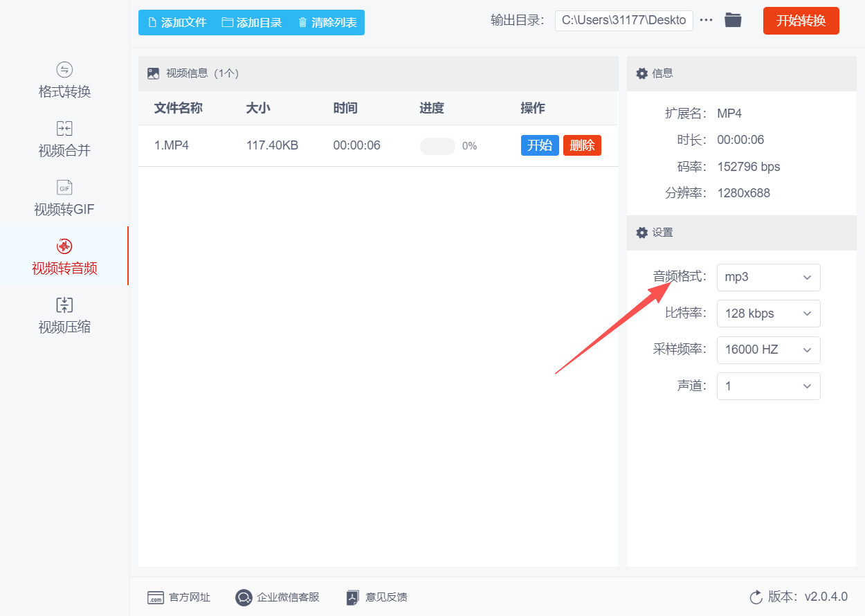Click the 操作 column header

tap(533, 108)
